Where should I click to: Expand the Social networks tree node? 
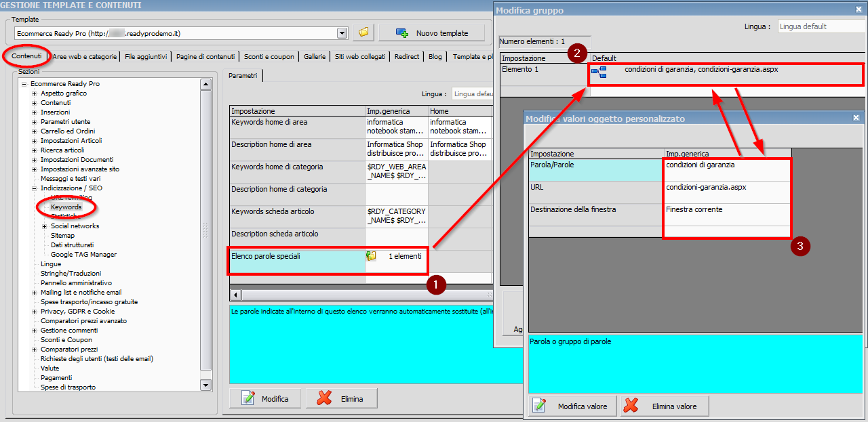pyautogui.click(x=45, y=226)
